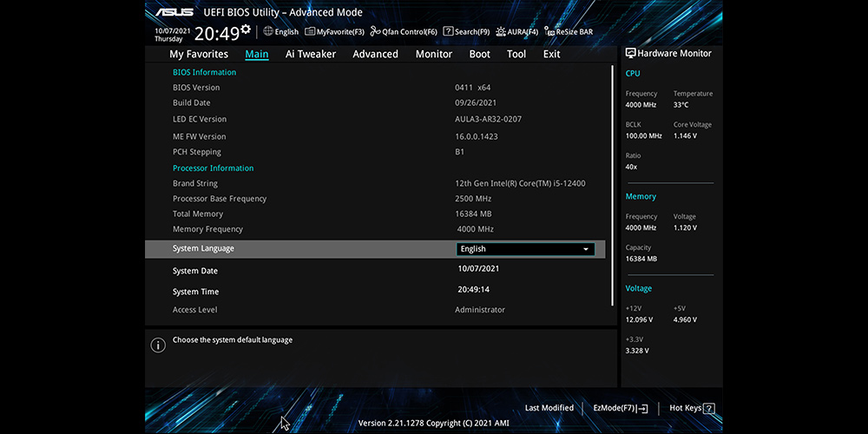Select the Exit tab
Screen dimensions: 868x434
551,54
